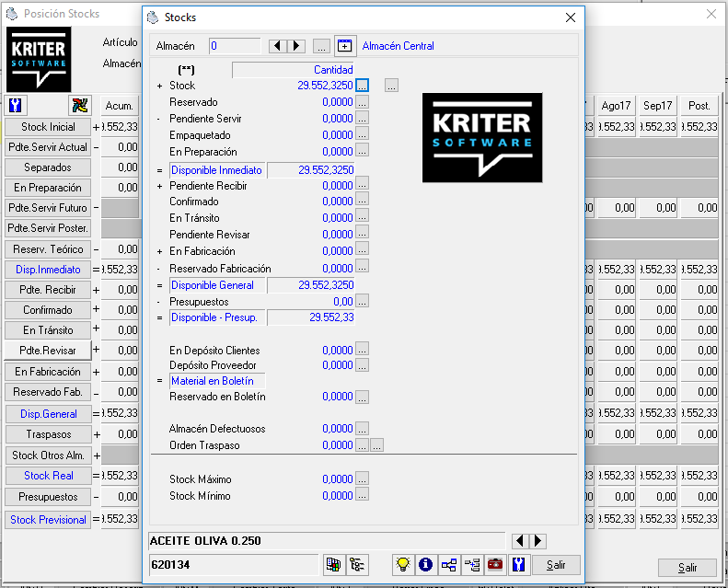Open second Orden Traspaso ellipsis button
This screenshot has height=588, width=728.
click(x=376, y=445)
